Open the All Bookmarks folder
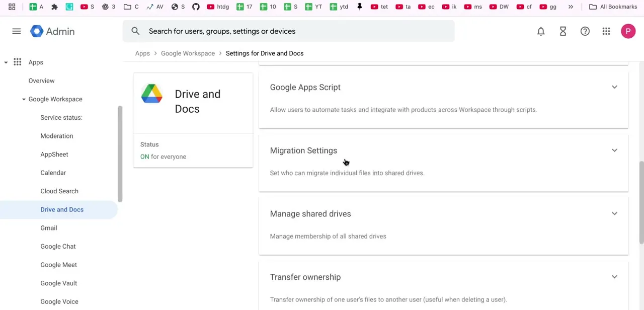This screenshot has height=310, width=644. 613,7
